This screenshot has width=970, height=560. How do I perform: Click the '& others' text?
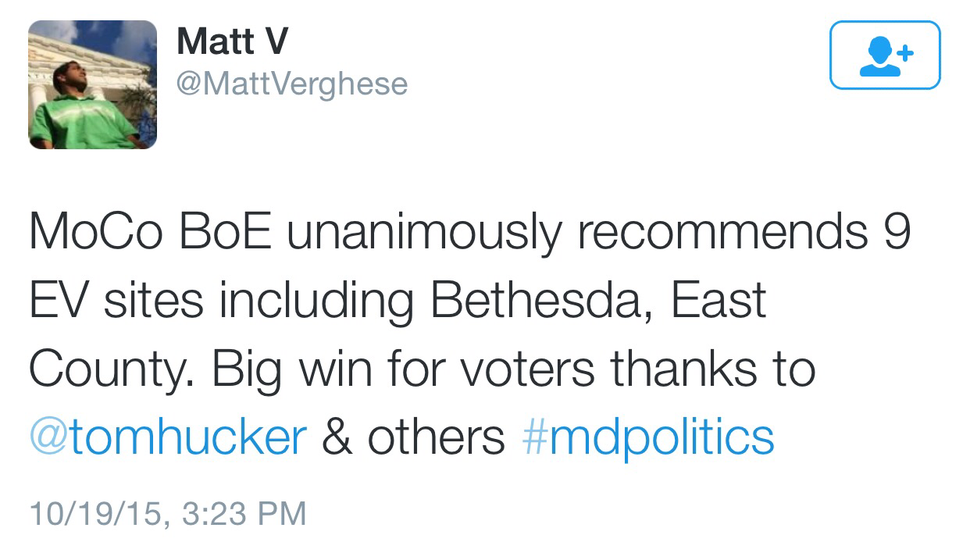click(x=413, y=438)
